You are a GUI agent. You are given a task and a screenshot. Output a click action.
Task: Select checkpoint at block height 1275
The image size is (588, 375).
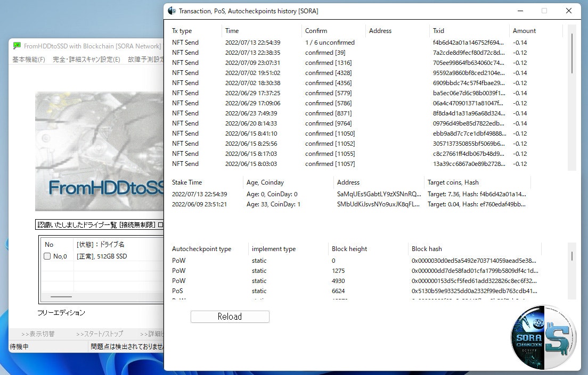(355, 271)
